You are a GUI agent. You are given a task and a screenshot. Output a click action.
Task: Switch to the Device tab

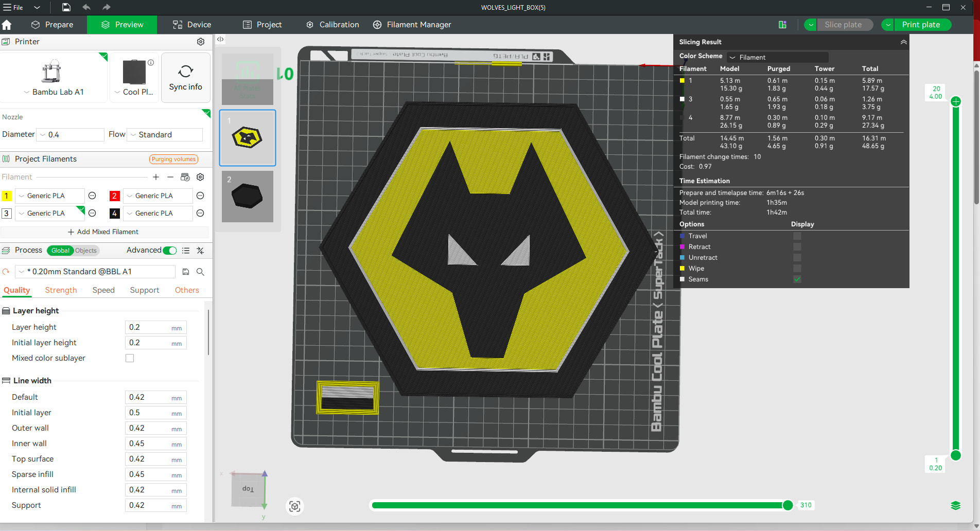192,25
